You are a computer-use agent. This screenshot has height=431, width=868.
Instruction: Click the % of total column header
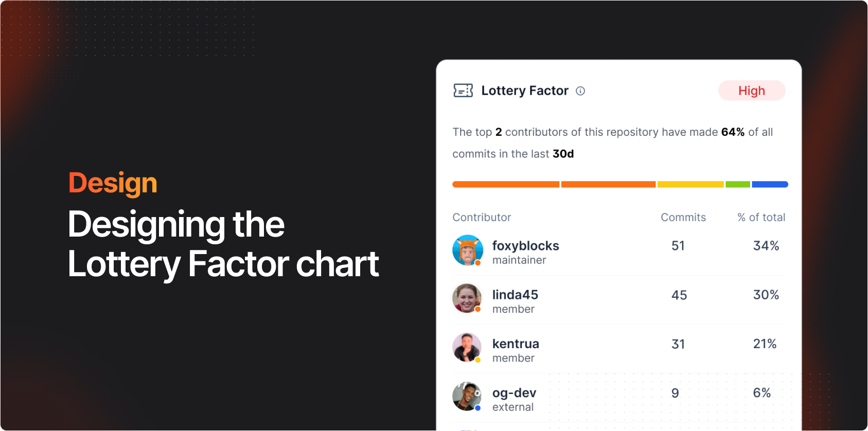pos(761,217)
